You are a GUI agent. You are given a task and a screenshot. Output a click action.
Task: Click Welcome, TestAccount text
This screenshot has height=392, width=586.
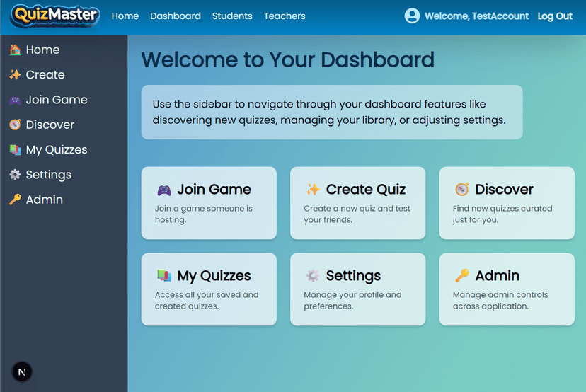pos(476,16)
